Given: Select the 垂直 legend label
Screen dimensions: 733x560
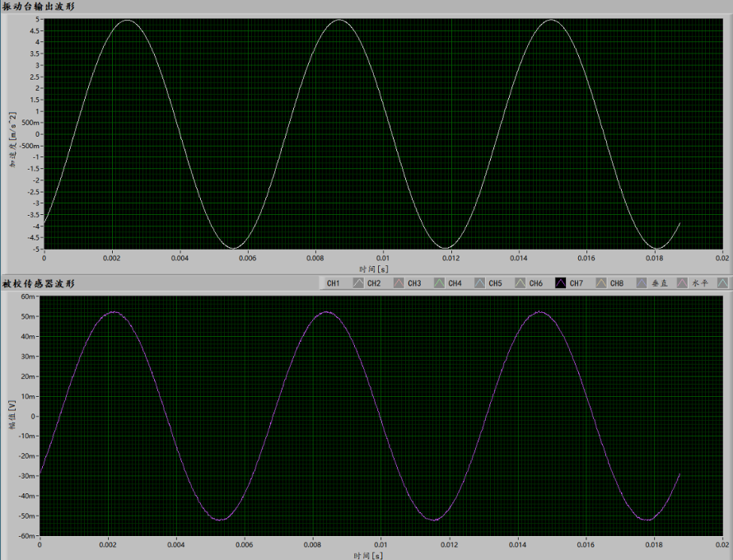Looking at the screenshot, I should click(x=660, y=283).
